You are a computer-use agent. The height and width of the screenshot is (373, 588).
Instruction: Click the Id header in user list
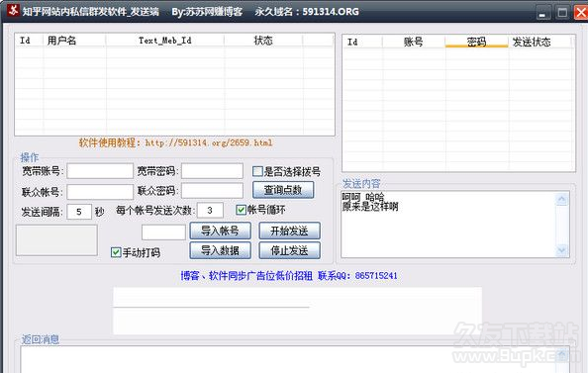30,41
